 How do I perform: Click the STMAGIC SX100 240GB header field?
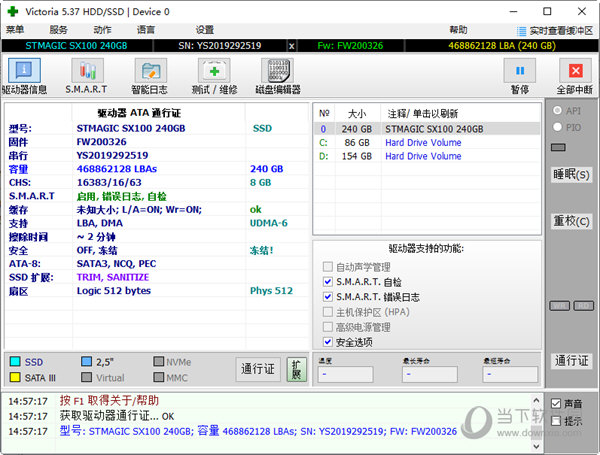tap(76, 46)
